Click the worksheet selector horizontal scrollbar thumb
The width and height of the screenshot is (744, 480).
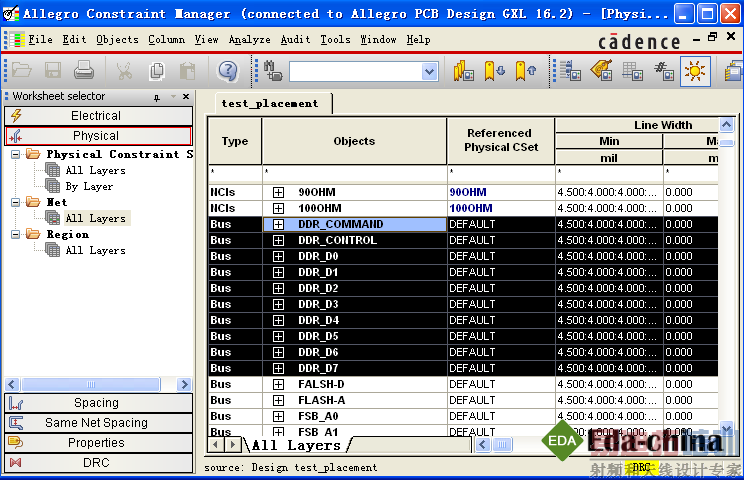91,384
